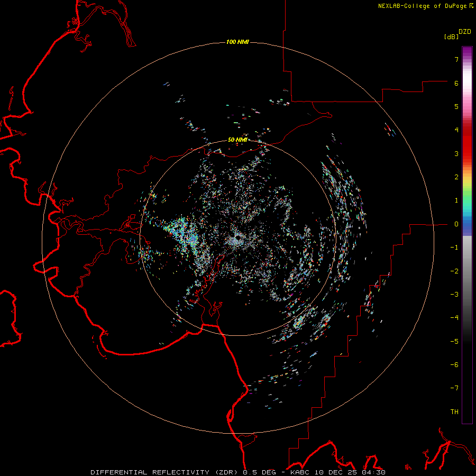Click the colorbar tick label 2
The width and height of the screenshot is (476, 476).
(456, 177)
